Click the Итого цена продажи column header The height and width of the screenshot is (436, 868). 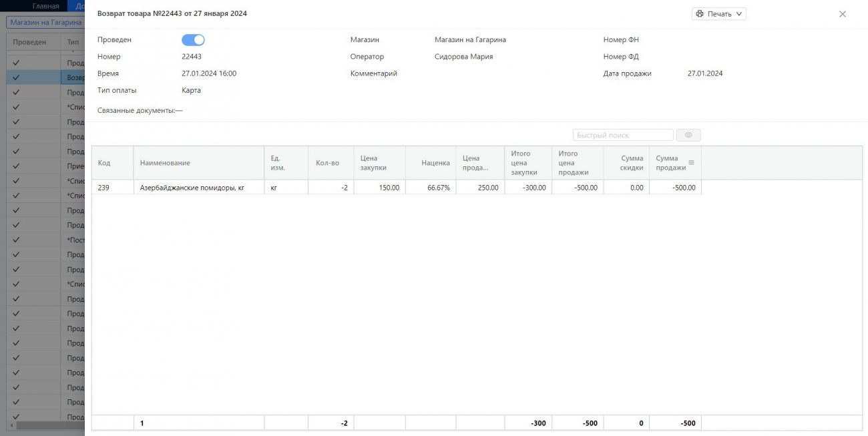pyautogui.click(x=574, y=163)
